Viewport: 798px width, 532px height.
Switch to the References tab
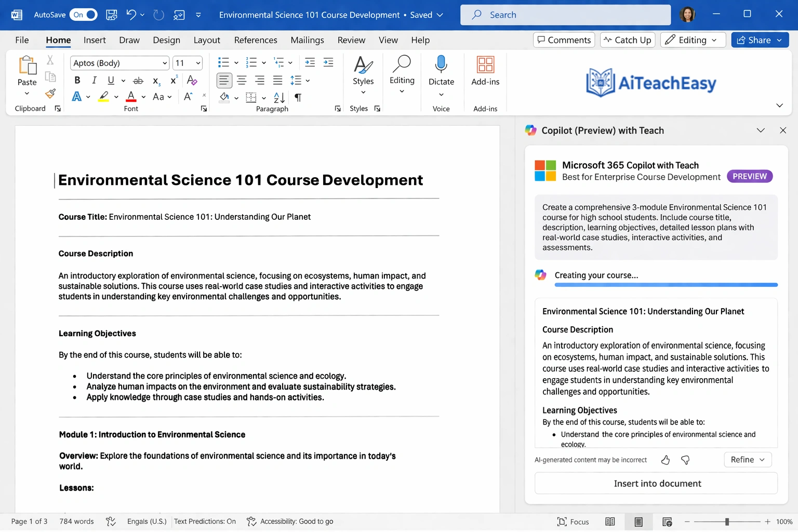256,39
